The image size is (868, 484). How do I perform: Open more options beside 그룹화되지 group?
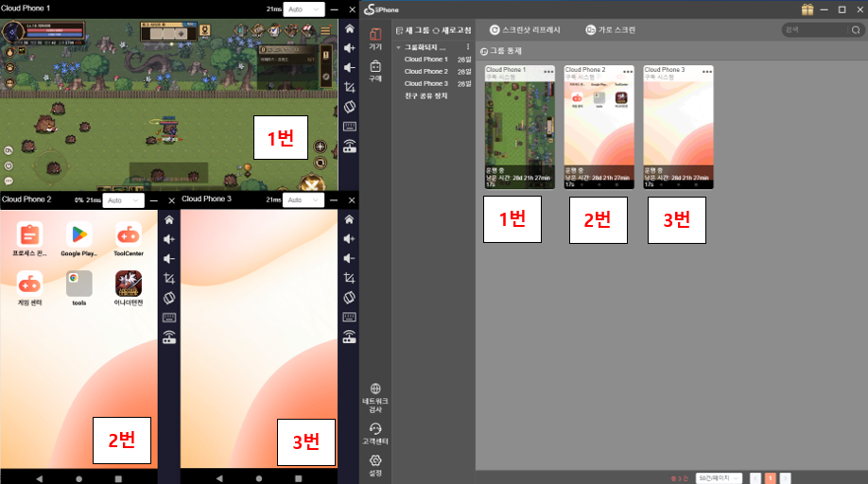pos(468,47)
